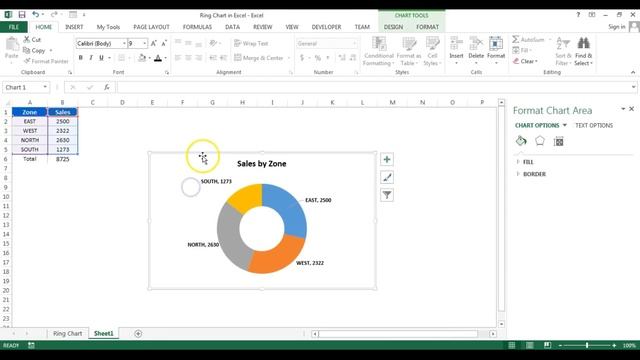This screenshot has height=360, width=640.
Task: Click Sort & Filter icon
Action: pyautogui.click(x=563, y=43)
